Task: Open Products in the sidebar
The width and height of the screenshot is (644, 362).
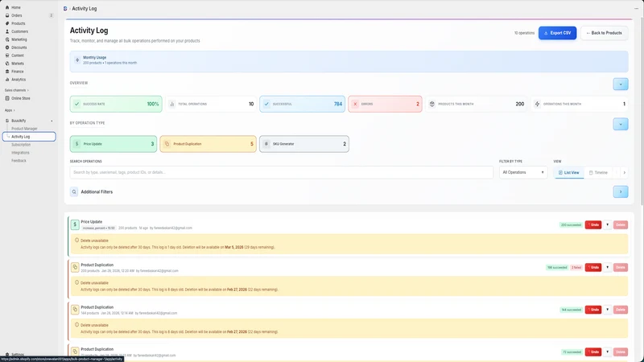Action: tap(18, 23)
